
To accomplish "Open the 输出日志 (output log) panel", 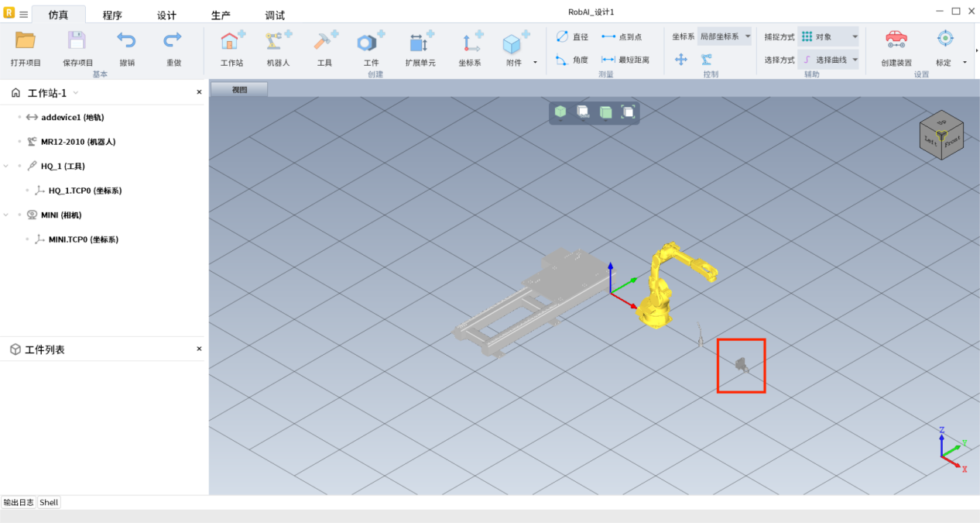I will (19, 502).
